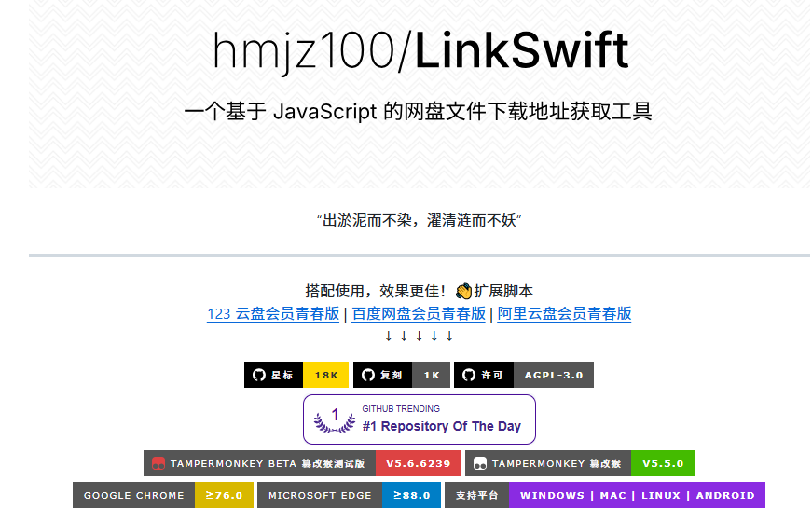Click the green V5.5.0 version label
This screenshot has height=522, width=812.
[663, 463]
